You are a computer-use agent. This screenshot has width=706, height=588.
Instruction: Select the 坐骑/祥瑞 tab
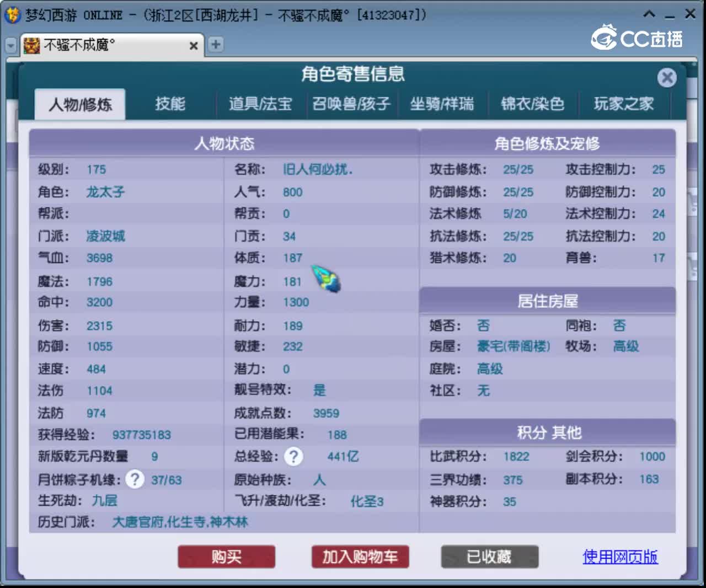point(442,104)
